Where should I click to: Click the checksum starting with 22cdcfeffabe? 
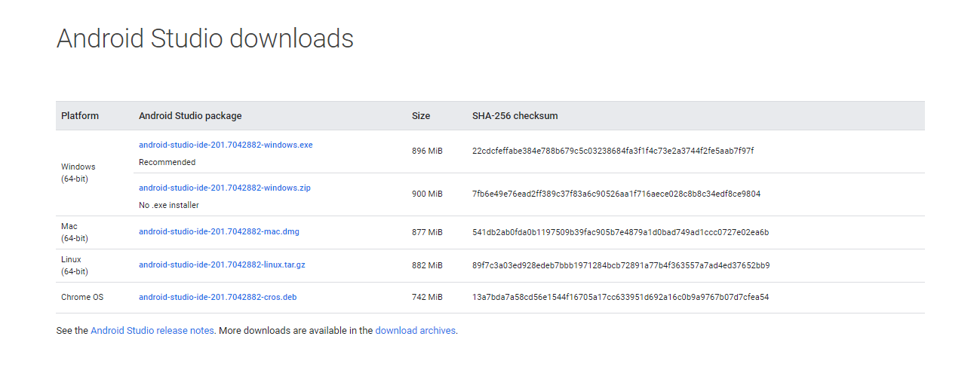click(x=613, y=151)
